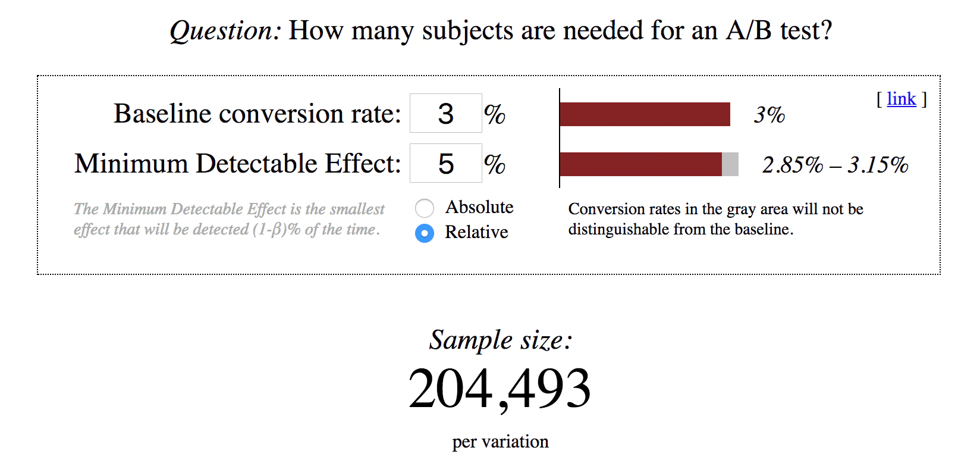Click the "Minimum Detectable Effect:" label
This screenshot has height=463, width=980.
[237, 164]
